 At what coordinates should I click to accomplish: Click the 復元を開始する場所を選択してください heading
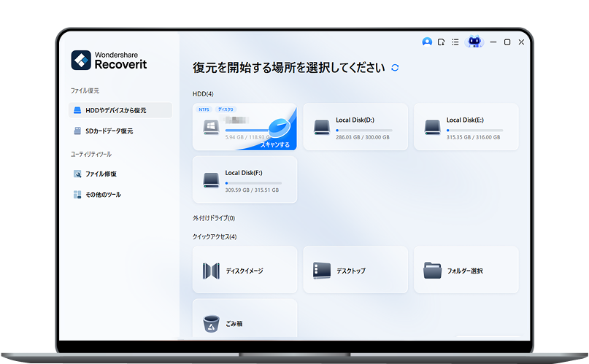tap(289, 68)
